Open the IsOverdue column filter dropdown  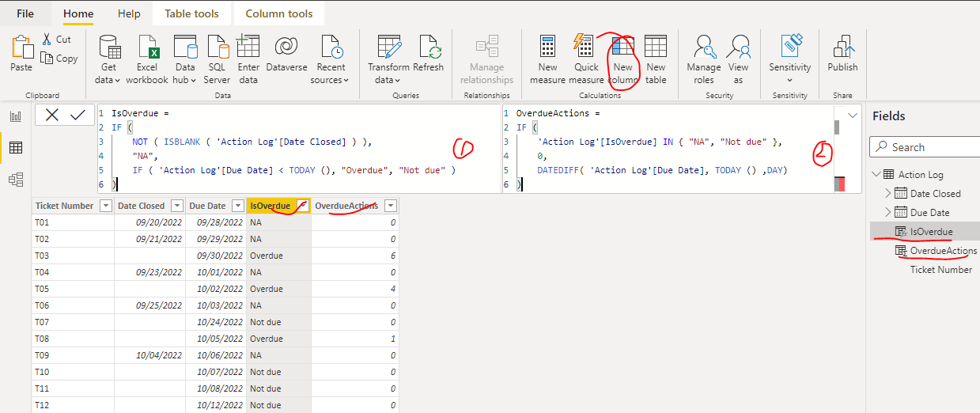click(302, 206)
